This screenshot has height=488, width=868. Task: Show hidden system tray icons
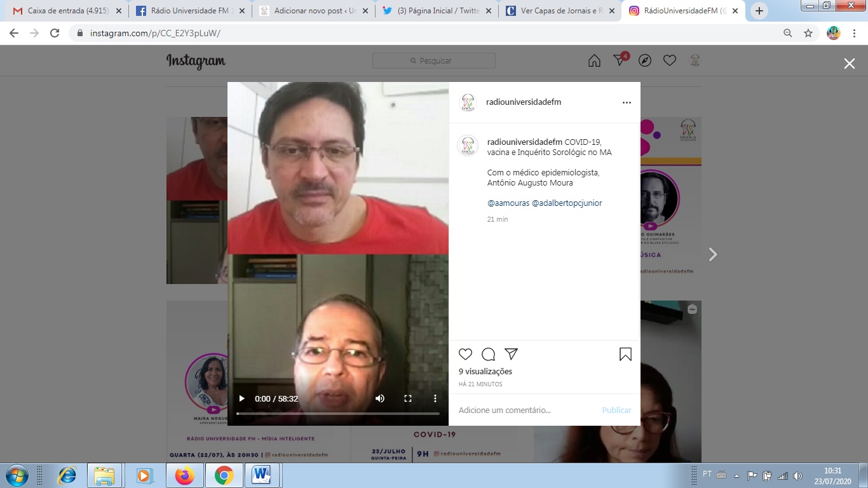(x=737, y=475)
